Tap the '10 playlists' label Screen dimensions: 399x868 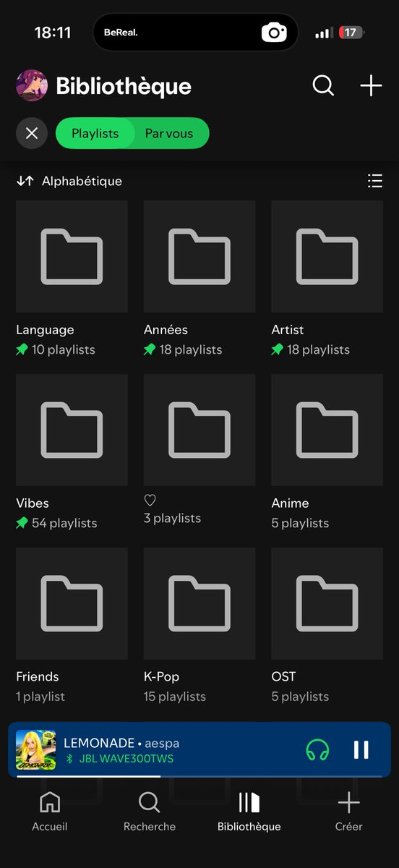pyautogui.click(x=64, y=349)
